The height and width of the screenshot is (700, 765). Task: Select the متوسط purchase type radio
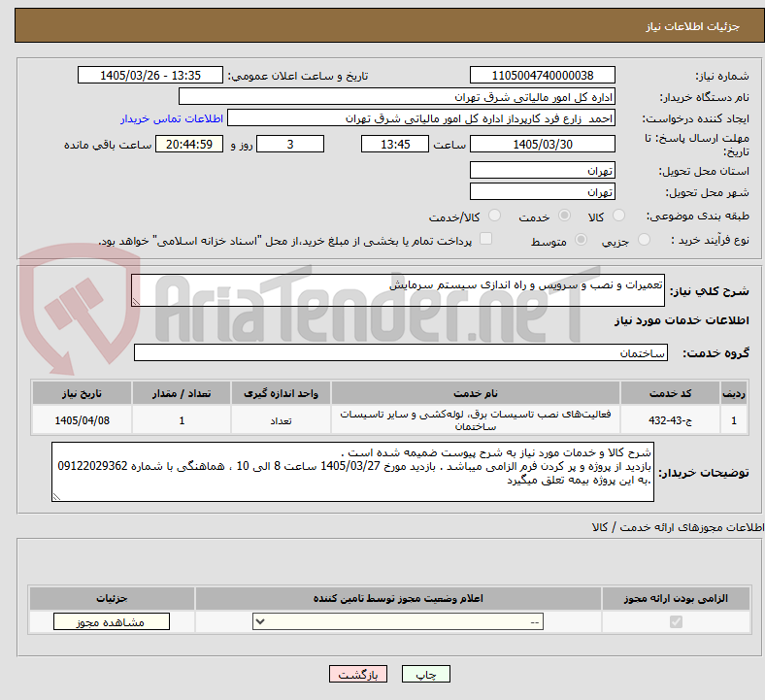click(x=581, y=240)
